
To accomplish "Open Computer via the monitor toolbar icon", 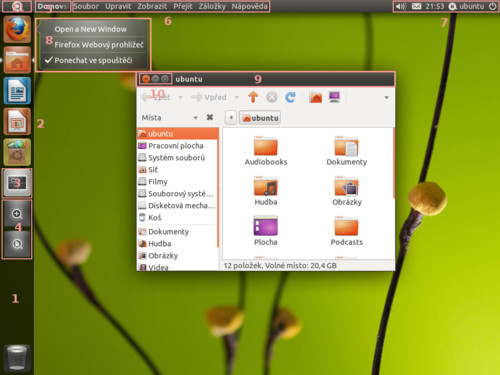I will click(x=334, y=97).
